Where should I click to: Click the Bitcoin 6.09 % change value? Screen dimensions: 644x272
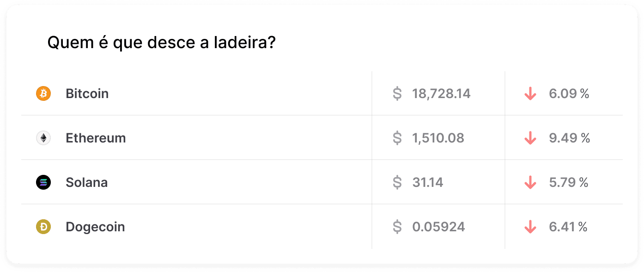point(569,94)
